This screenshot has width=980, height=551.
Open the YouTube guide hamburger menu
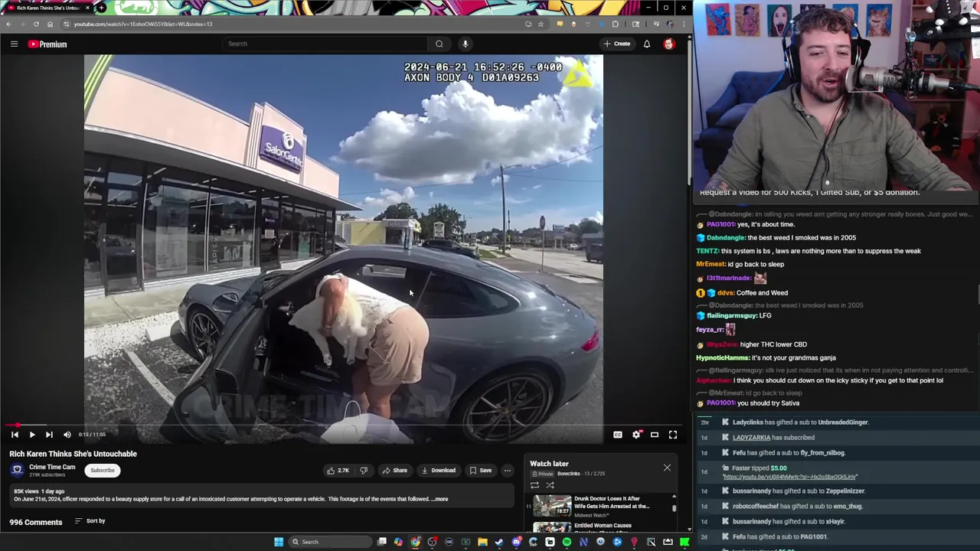pyautogui.click(x=14, y=44)
